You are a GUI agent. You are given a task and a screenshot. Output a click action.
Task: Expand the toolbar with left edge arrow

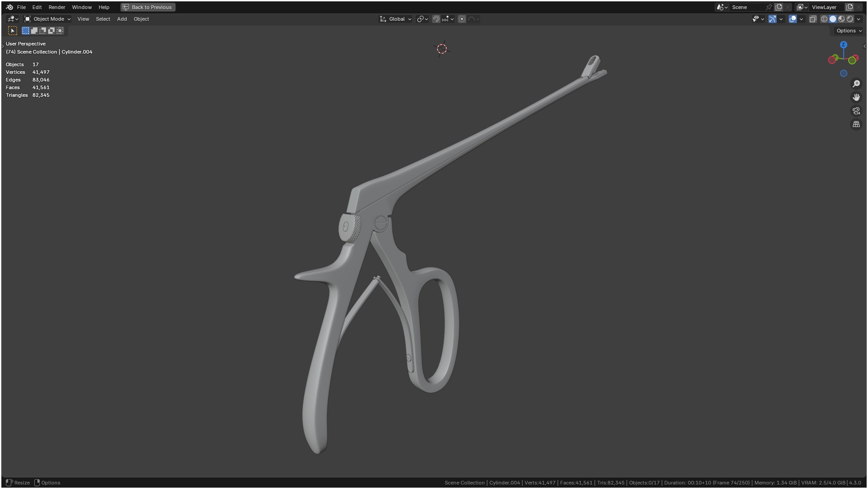click(3, 46)
